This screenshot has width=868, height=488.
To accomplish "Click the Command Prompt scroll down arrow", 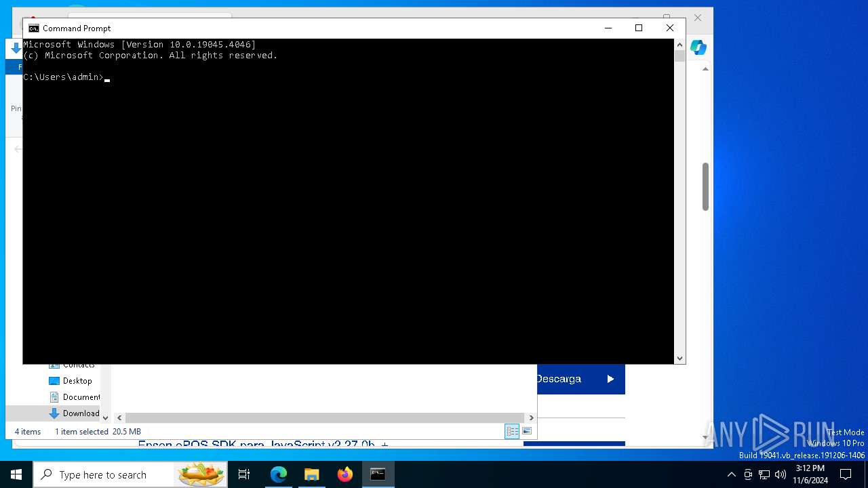I will click(679, 358).
